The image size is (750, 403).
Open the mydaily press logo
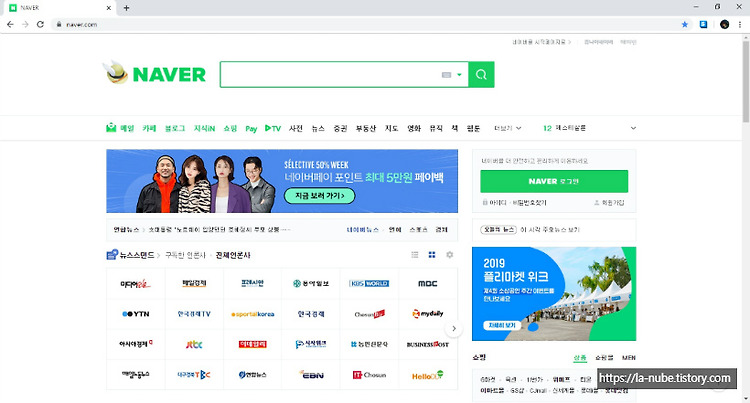[x=428, y=314]
